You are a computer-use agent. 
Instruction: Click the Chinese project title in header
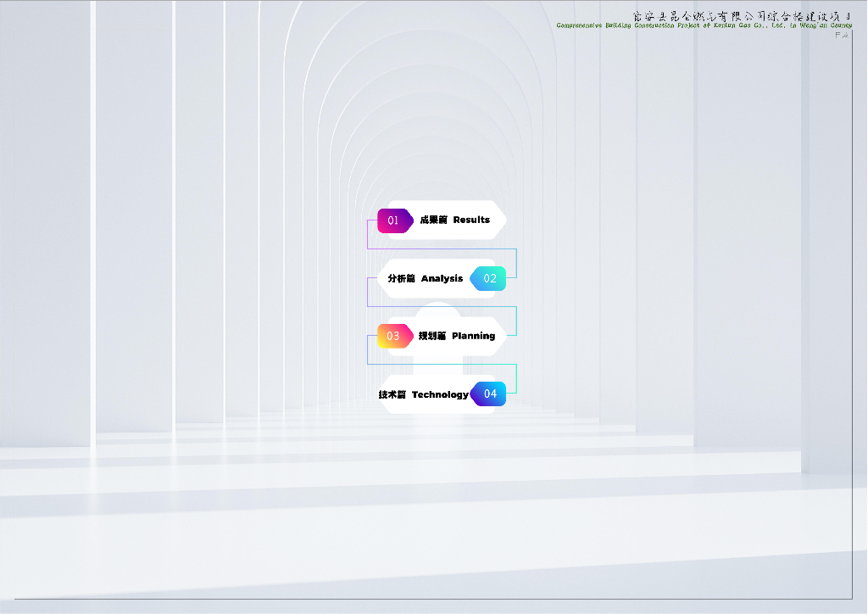click(x=742, y=16)
